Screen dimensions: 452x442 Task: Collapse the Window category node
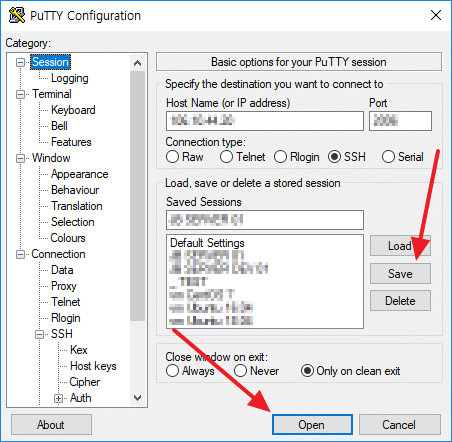(21, 158)
